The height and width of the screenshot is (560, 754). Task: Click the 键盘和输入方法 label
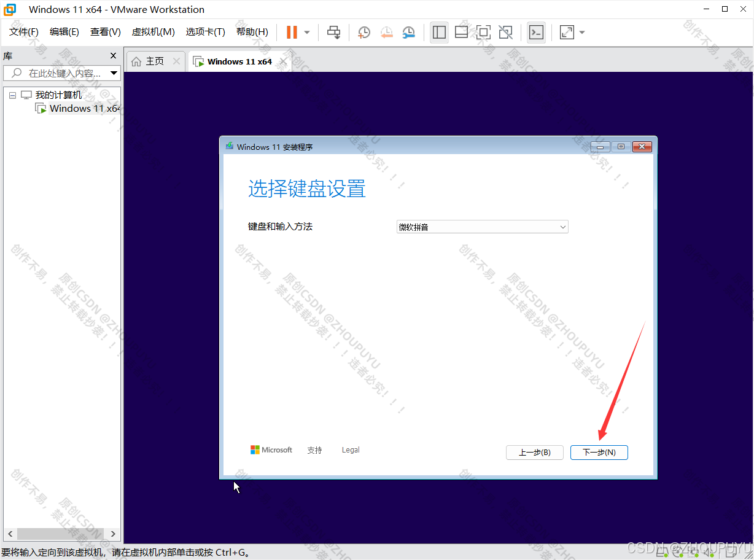point(280,227)
